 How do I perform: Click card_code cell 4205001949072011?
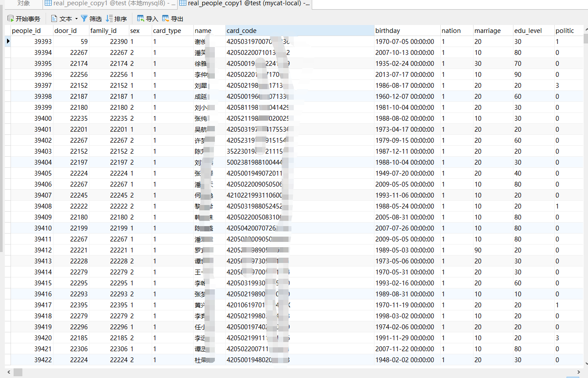coord(300,173)
